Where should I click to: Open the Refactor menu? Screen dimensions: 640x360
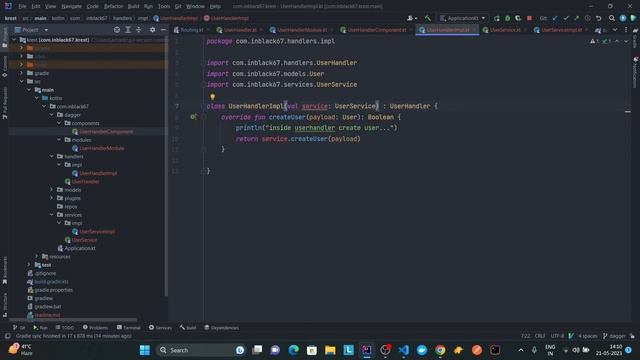[x=113, y=6]
